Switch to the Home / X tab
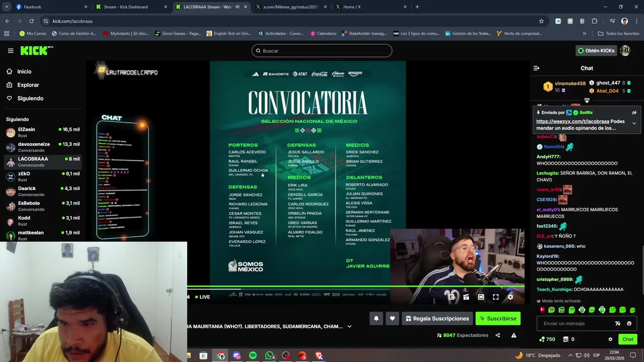The width and height of the screenshot is (644, 362). [x=371, y=7]
